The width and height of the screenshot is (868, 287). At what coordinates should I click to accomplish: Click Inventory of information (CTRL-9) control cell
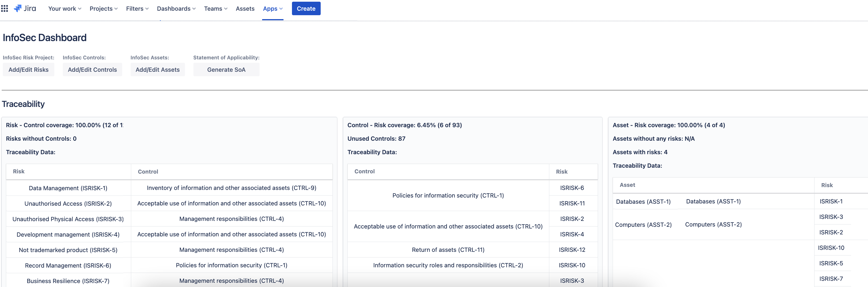(231, 188)
